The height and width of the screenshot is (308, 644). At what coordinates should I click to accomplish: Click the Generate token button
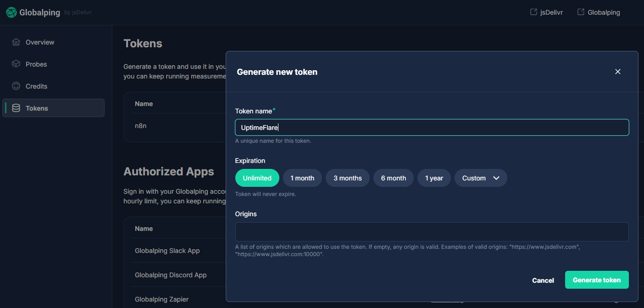coord(597,280)
